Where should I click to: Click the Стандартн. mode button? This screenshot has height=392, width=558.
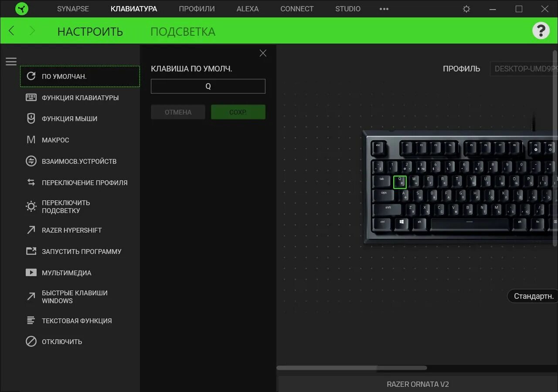(x=533, y=296)
